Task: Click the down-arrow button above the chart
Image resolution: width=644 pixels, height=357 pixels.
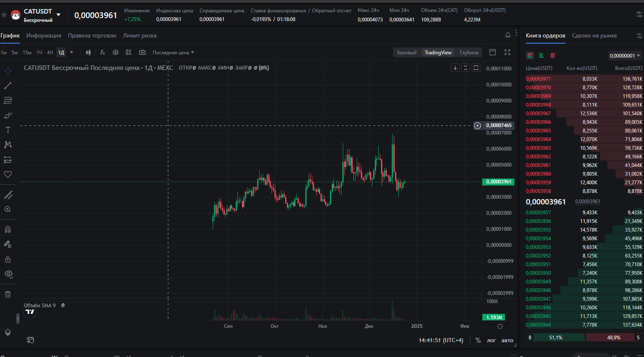Action: (455, 68)
